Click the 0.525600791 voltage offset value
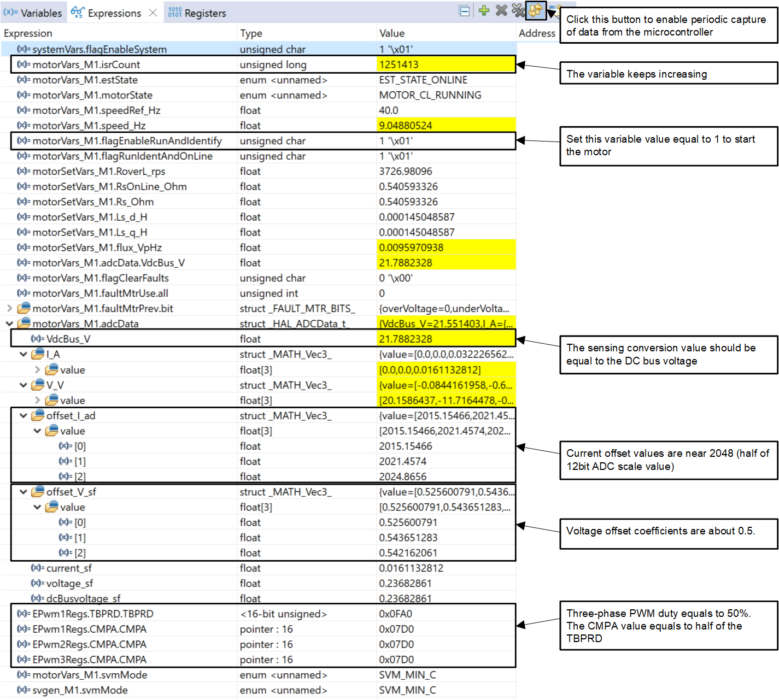 (408, 522)
